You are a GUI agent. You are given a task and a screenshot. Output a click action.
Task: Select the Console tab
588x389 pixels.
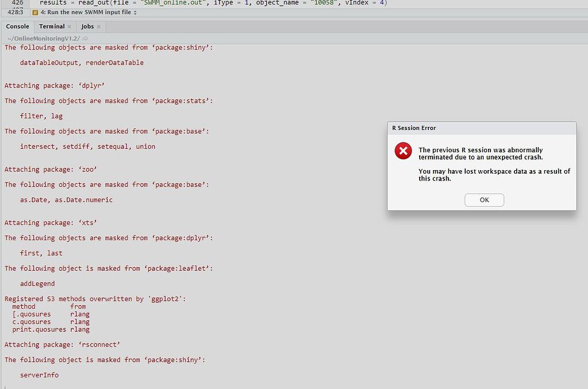[18, 26]
